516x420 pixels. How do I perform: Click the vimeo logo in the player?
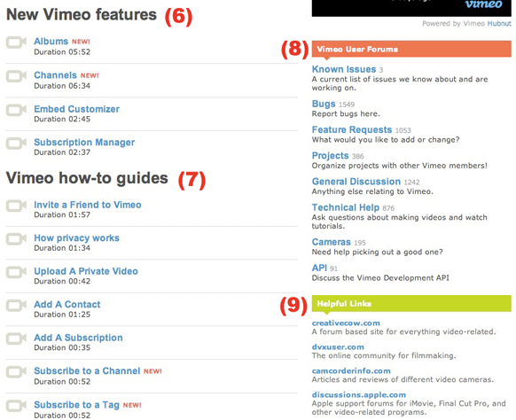click(x=483, y=4)
